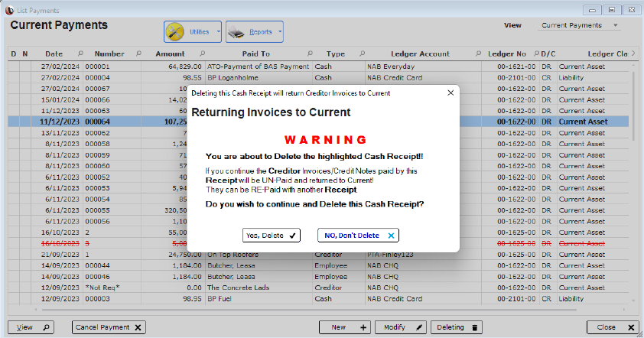Click the magnifier icon on the View button
The width and height of the screenshot is (644, 338).
pos(46,327)
